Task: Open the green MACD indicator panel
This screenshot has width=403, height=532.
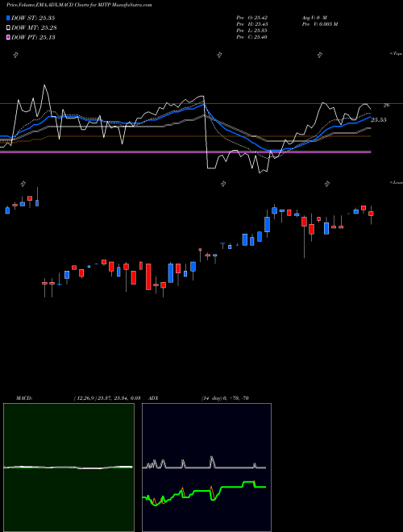Action: point(69,468)
